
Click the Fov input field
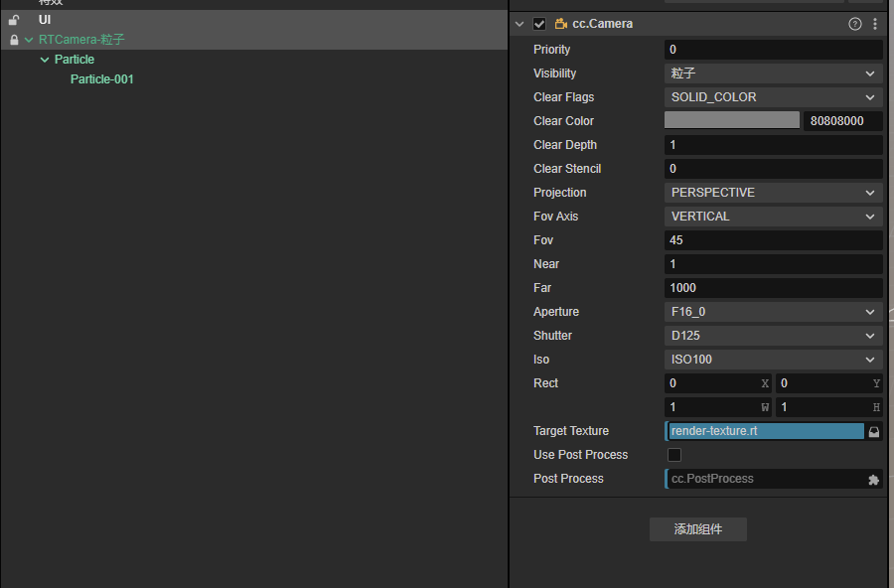[x=773, y=240]
